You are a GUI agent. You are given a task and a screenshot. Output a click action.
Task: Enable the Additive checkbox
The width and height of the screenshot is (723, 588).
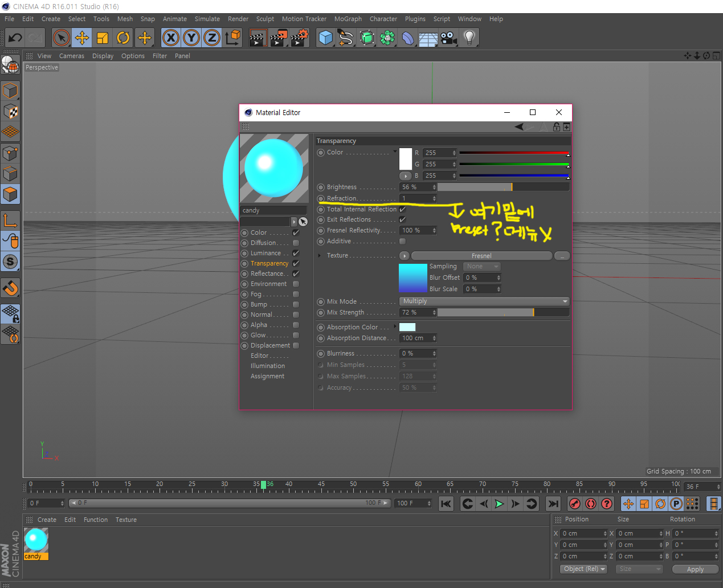click(x=403, y=241)
